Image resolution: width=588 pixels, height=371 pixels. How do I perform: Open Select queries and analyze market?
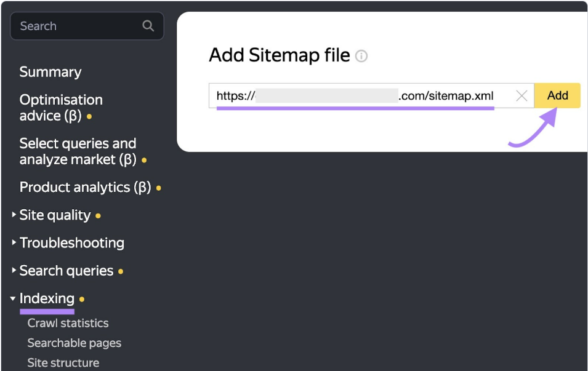[78, 151]
